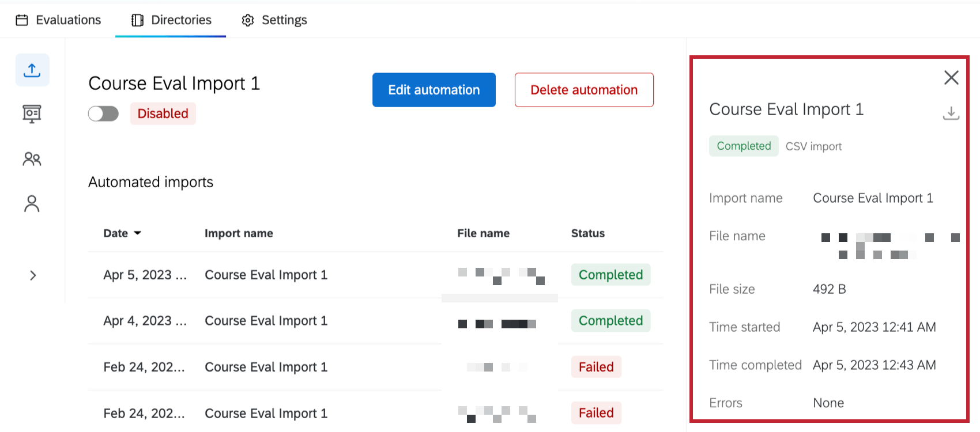The height and width of the screenshot is (432, 980).
Task: Click the Failed status on Feb 24 row
Action: pyautogui.click(x=595, y=366)
